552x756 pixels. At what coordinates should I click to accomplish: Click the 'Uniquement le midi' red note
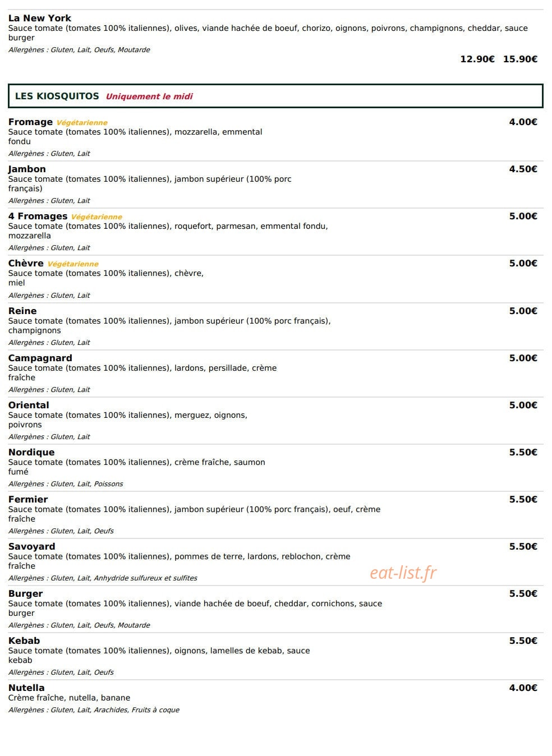tap(149, 96)
